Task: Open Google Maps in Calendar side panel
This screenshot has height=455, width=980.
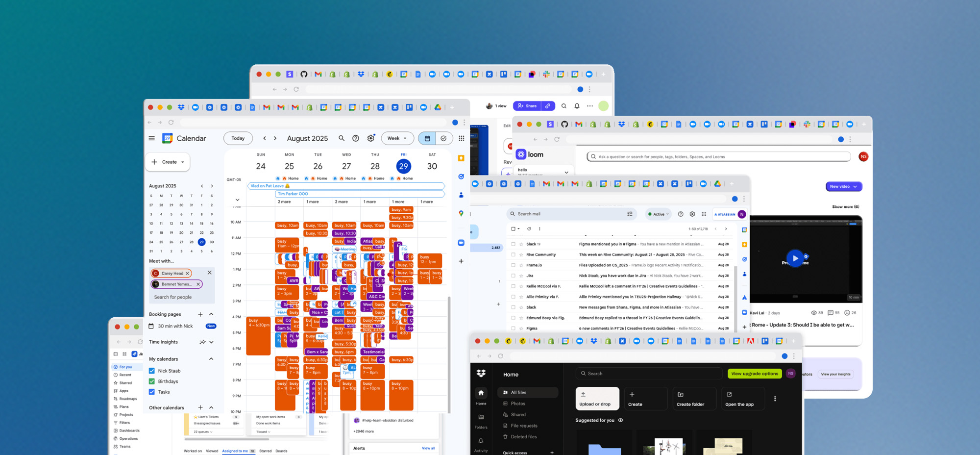Action: coord(461,213)
